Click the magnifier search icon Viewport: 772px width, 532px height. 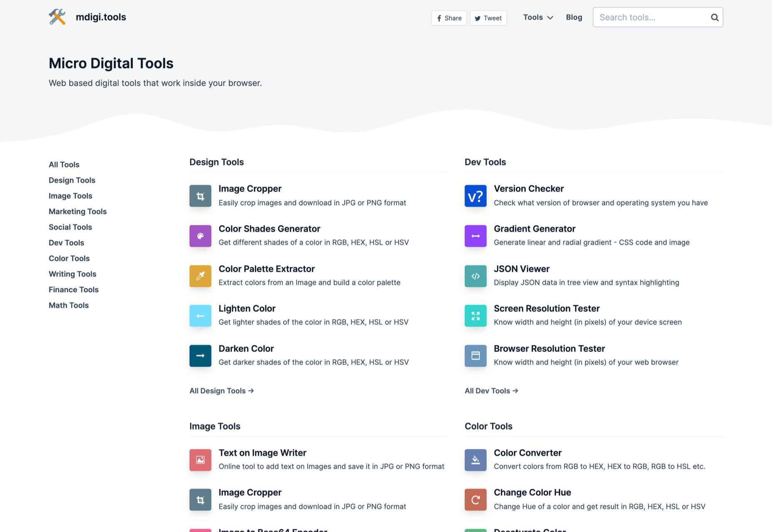(715, 17)
